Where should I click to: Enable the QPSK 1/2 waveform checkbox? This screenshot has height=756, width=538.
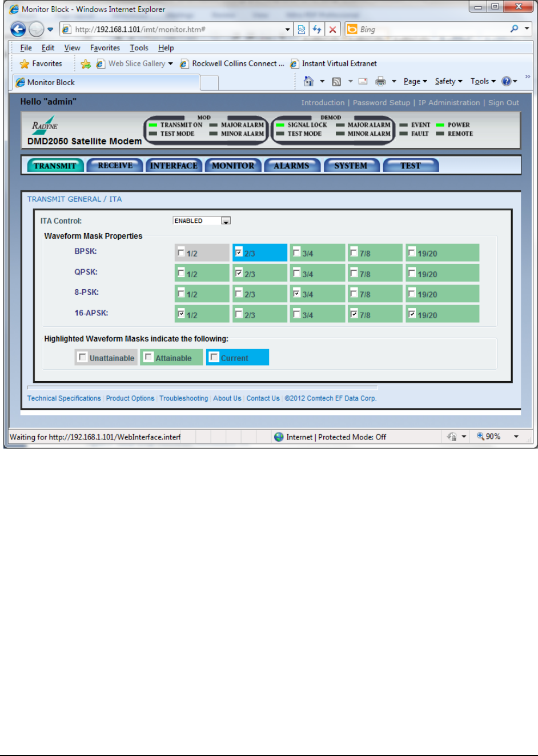181,273
